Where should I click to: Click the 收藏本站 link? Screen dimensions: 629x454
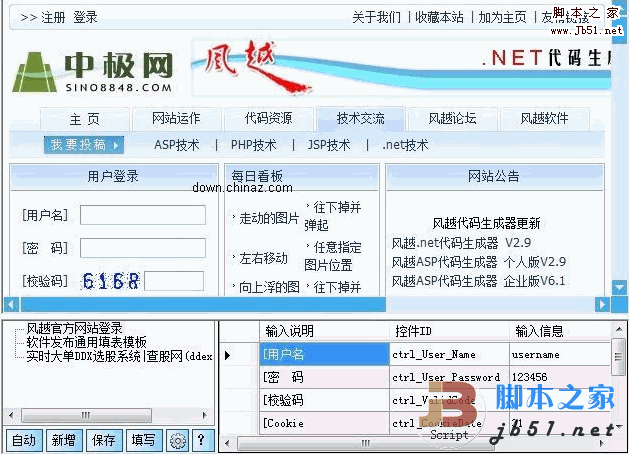click(439, 17)
